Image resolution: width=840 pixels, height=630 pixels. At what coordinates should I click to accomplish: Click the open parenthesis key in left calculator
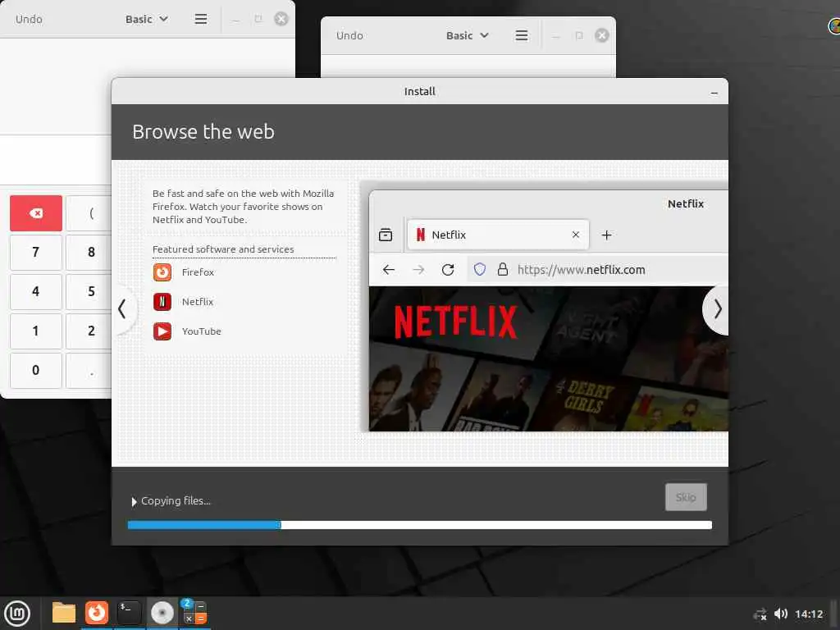pyautogui.click(x=89, y=213)
